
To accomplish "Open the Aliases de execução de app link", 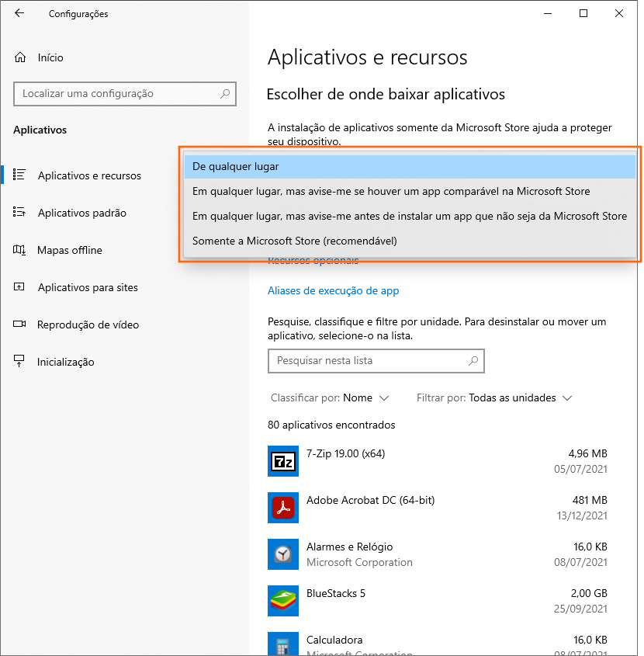I will click(333, 290).
